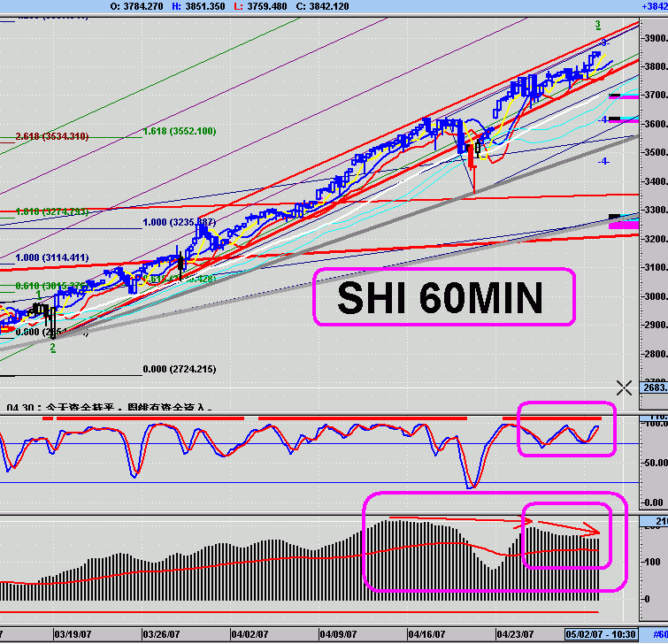Click the X cross marker below the price chart
The image size is (668, 644).
point(624,388)
